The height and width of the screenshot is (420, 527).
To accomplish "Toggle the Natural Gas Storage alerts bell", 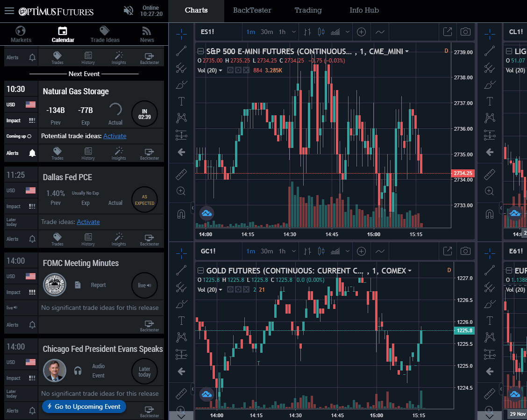I will 32,154.
